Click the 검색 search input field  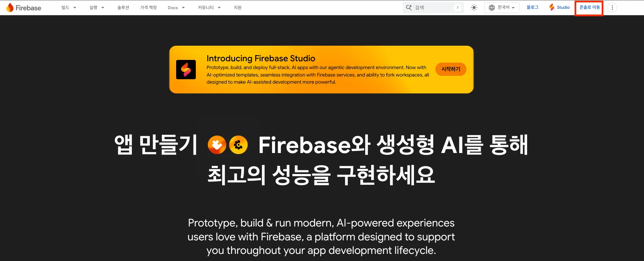433,7
